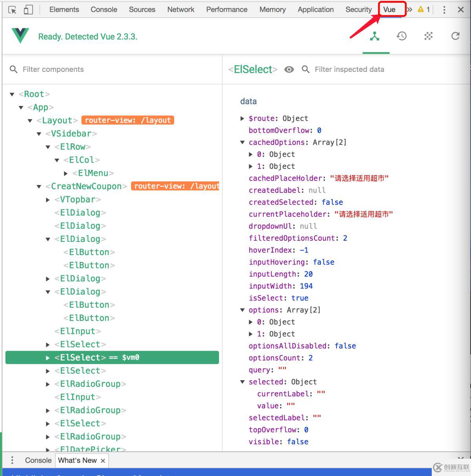This screenshot has width=471, height=476.
Task: Open the Network tab
Action: pyautogui.click(x=181, y=9)
